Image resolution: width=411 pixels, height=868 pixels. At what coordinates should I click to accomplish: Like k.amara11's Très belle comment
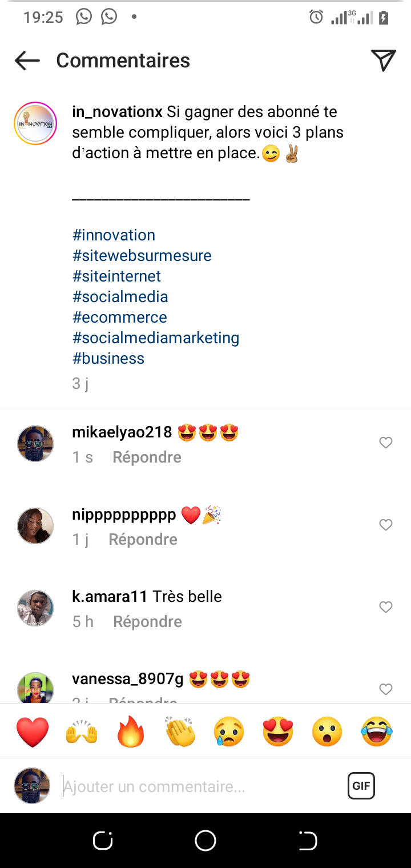(x=386, y=607)
